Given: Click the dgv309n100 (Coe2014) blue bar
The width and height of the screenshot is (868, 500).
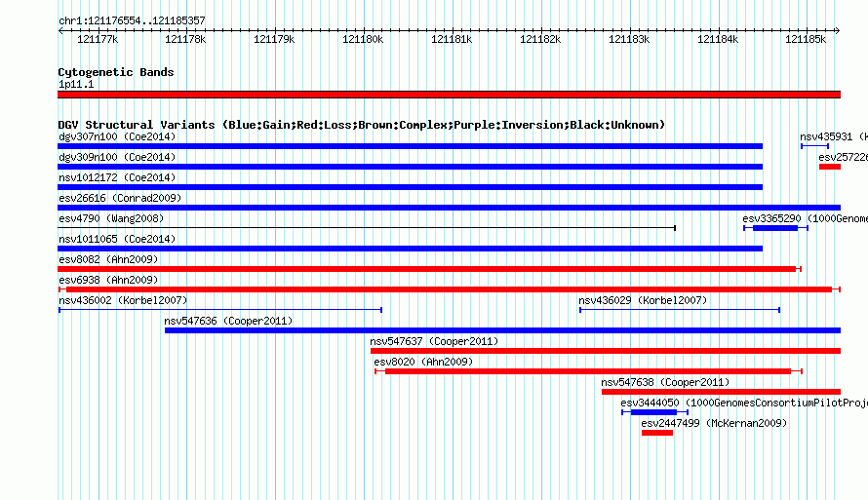Looking at the screenshot, I should 411,167.
